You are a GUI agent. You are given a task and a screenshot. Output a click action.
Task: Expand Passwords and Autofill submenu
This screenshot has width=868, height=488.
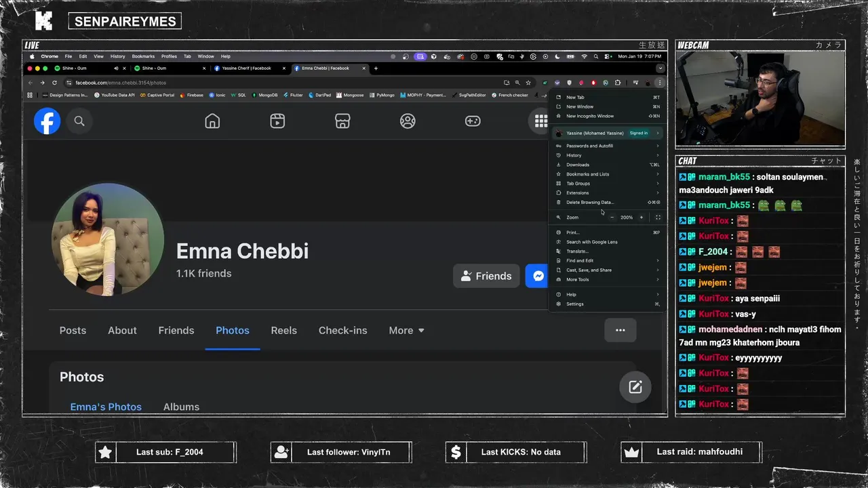[x=607, y=146]
